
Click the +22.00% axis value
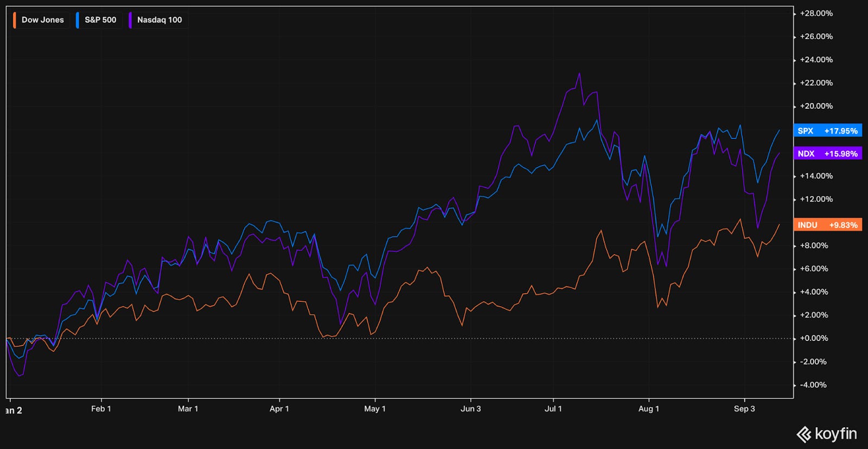pyautogui.click(x=816, y=83)
